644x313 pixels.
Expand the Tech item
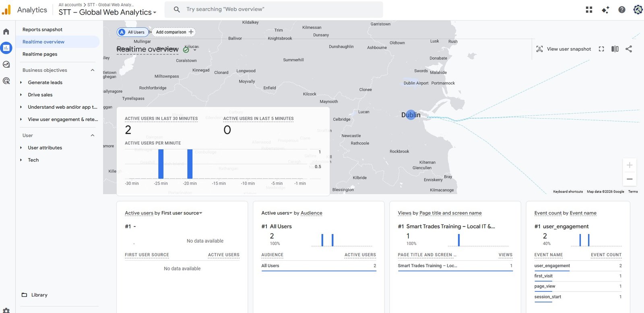tap(21, 160)
